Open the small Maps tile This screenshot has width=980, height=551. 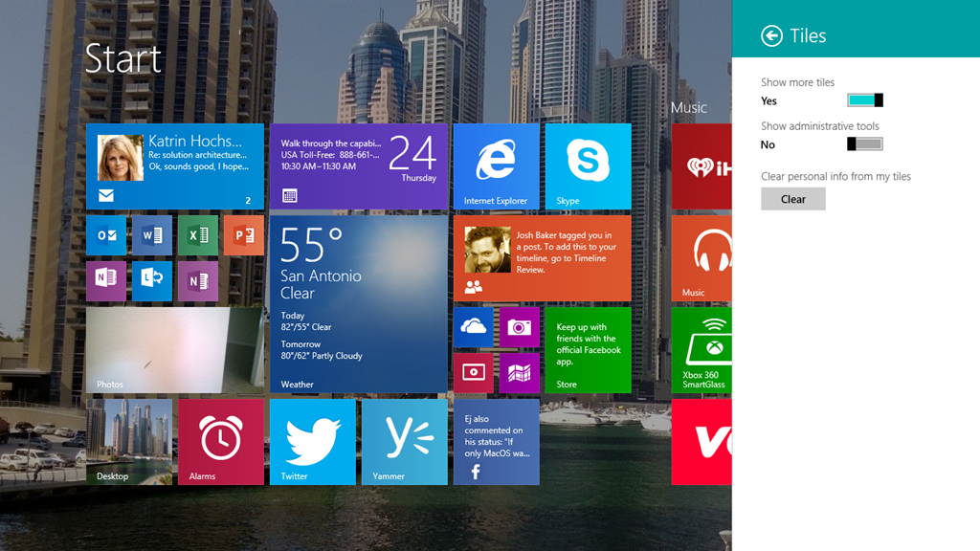tap(520, 373)
